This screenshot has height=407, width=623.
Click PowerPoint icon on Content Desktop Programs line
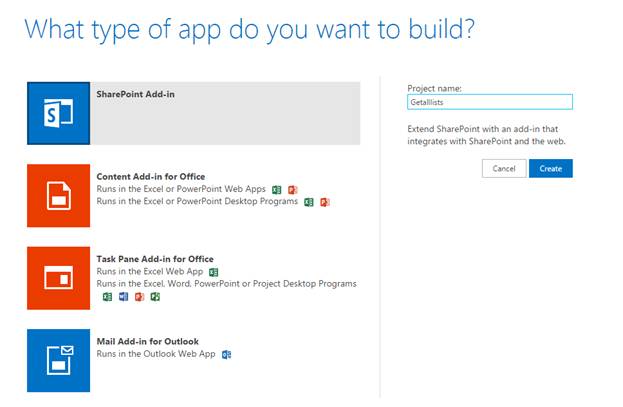click(324, 202)
